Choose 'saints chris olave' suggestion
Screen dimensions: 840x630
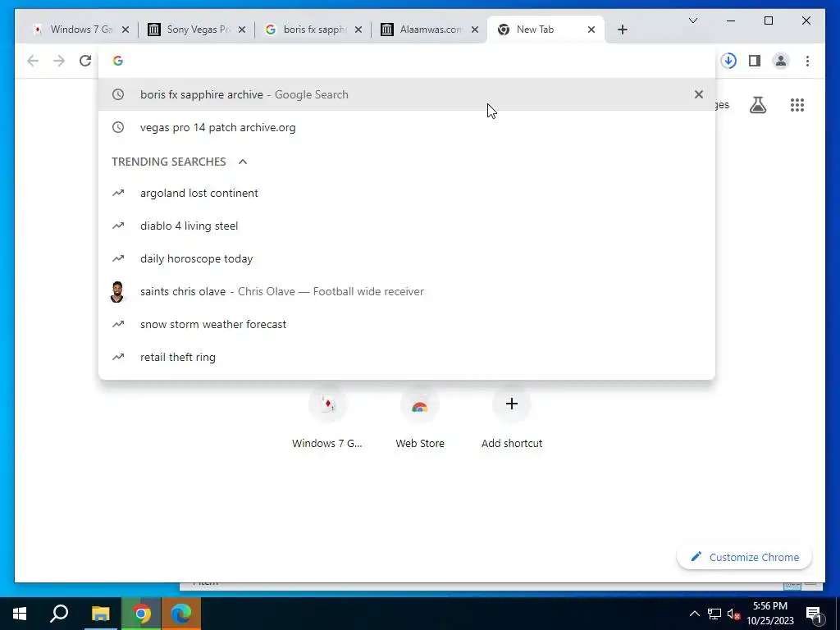point(407,291)
